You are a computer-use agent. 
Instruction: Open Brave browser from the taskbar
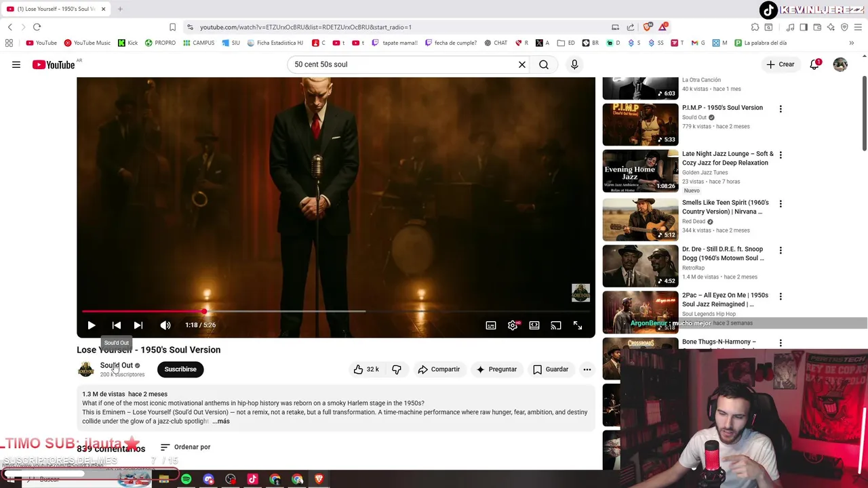coord(319,479)
